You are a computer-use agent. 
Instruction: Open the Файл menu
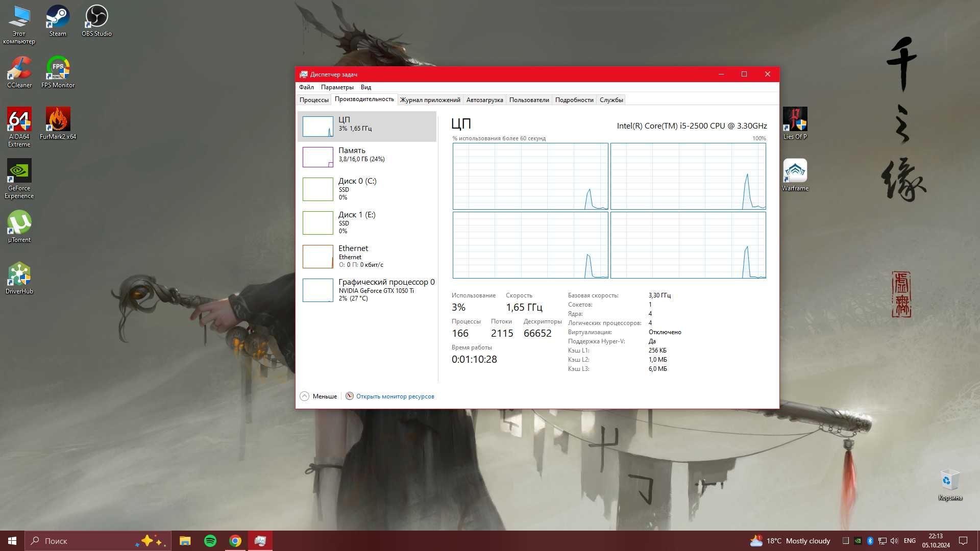click(306, 87)
